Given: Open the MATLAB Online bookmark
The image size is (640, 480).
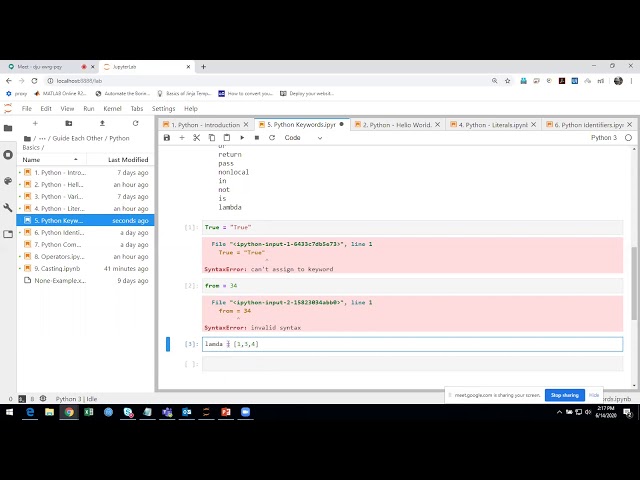Looking at the screenshot, I should 60,93.
